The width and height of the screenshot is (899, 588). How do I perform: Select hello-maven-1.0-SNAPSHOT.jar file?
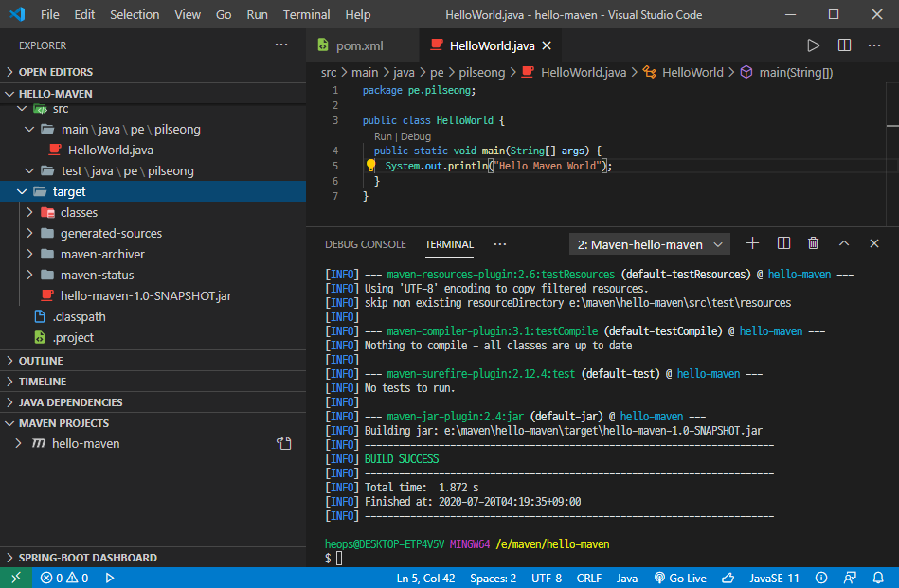click(x=153, y=295)
